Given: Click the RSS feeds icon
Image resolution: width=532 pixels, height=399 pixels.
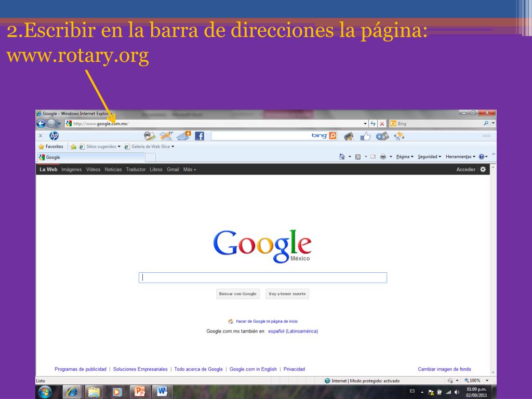Looking at the screenshot, I should pos(357,157).
